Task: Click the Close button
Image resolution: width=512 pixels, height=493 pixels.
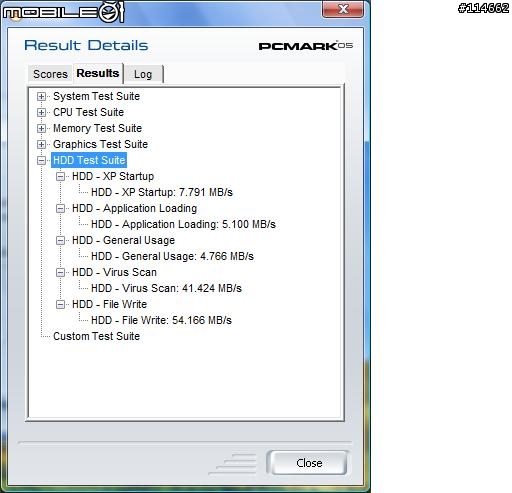Action: 309,463
